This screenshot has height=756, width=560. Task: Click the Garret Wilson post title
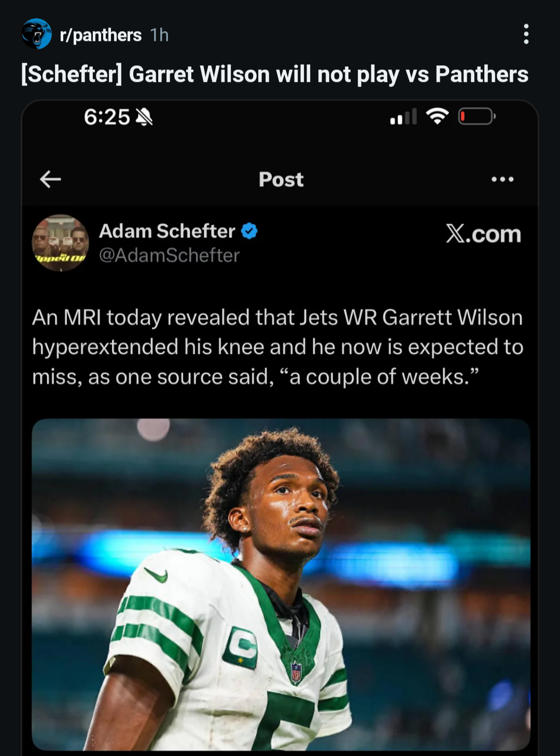coord(274,74)
